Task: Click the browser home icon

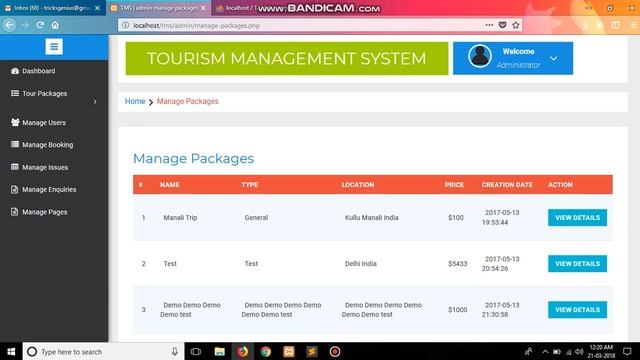Action: 55,25
